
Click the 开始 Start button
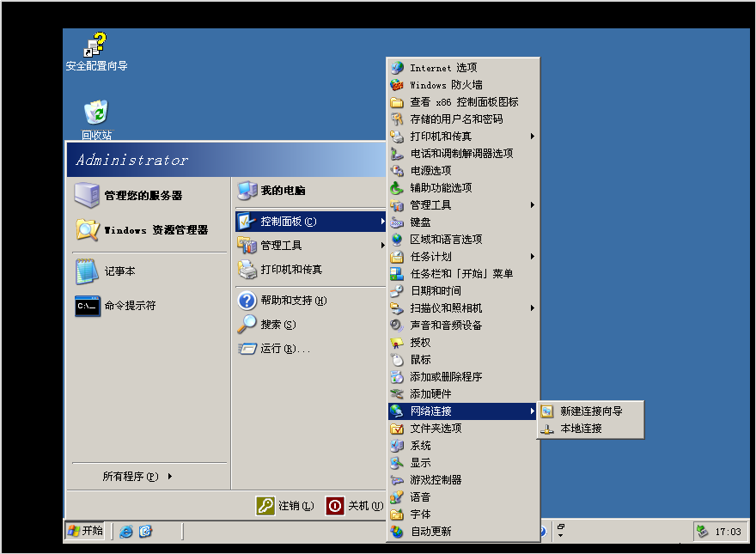[85, 531]
